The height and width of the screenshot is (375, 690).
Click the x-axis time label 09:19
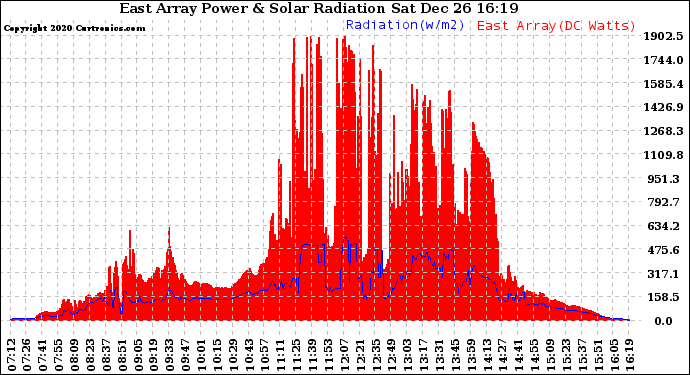pyautogui.click(x=154, y=355)
